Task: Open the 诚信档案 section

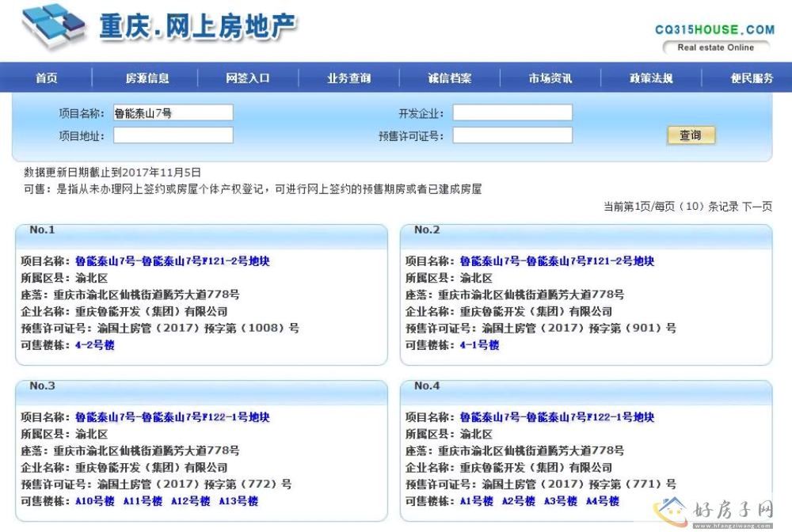Action: [x=450, y=78]
